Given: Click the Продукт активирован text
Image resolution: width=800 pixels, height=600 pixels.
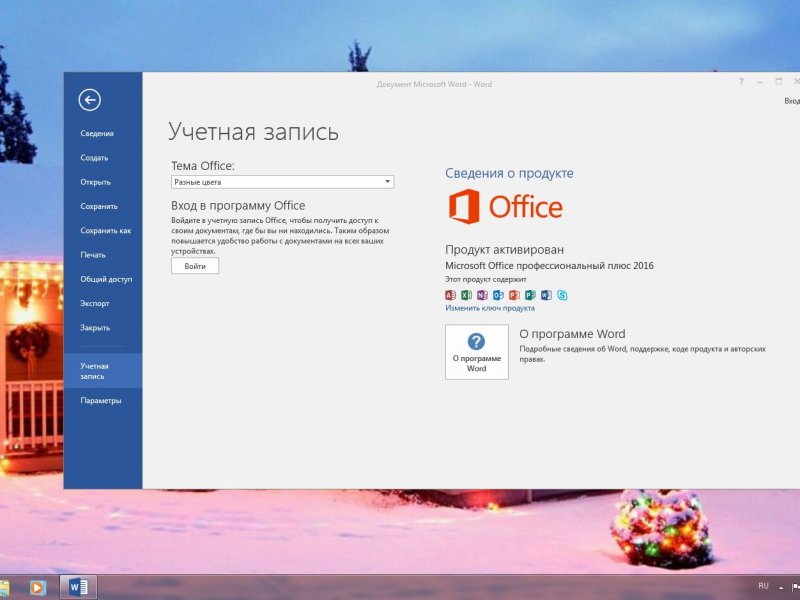Looking at the screenshot, I should (505, 249).
